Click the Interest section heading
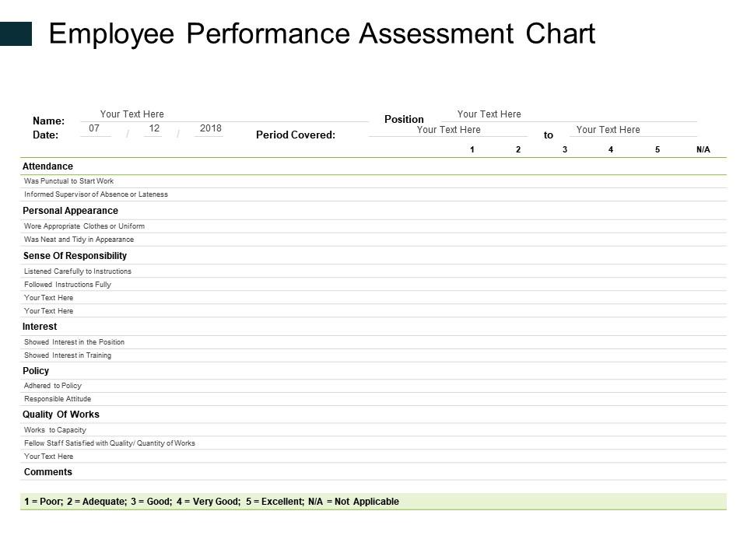The height and width of the screenshot is (560, 747). (x=40, y=327)
